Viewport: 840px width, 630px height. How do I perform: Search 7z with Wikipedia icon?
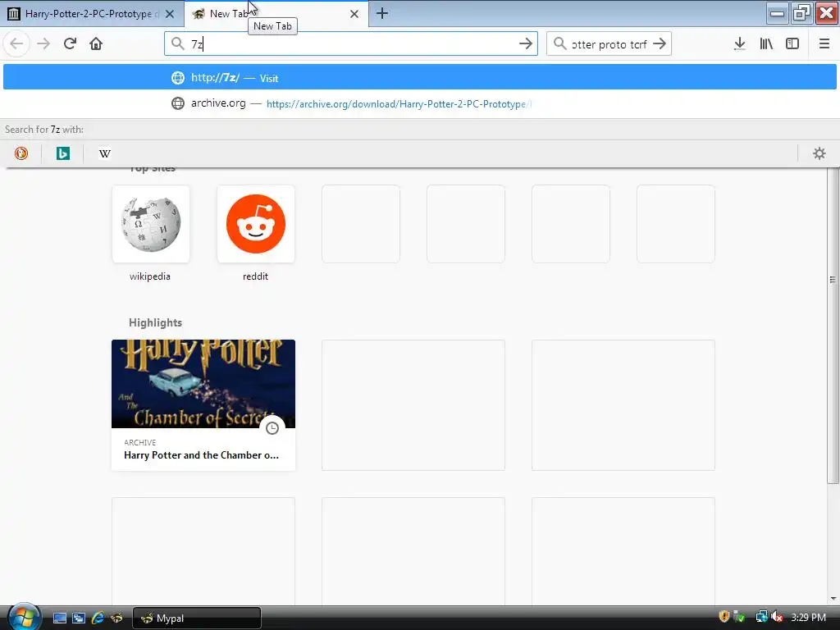(104, 153)
